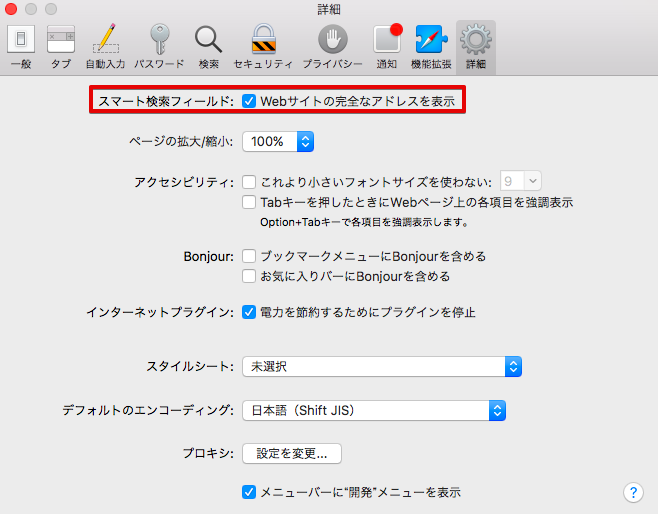Open the プライバシー hand icon pane
The image size is (658, 514).
[332, 46]
